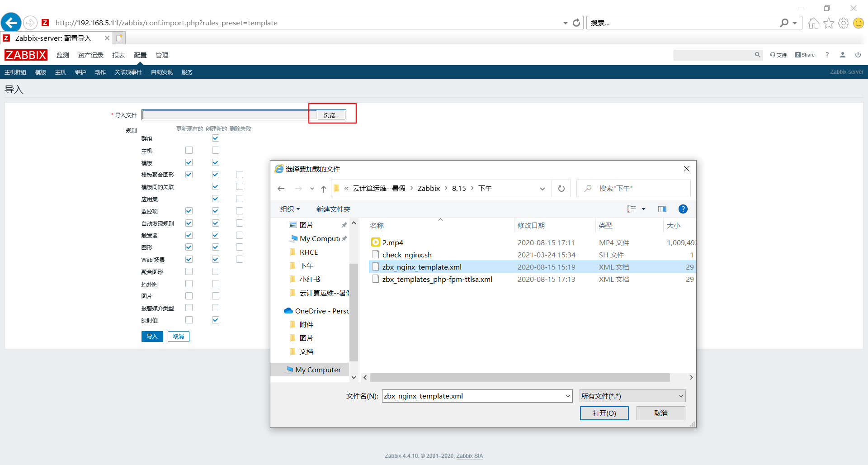Toggle 触发器 create new checkbox
The width and height of the screenshot is (868, 465).
pyautogui.click(x=216, y=235)
